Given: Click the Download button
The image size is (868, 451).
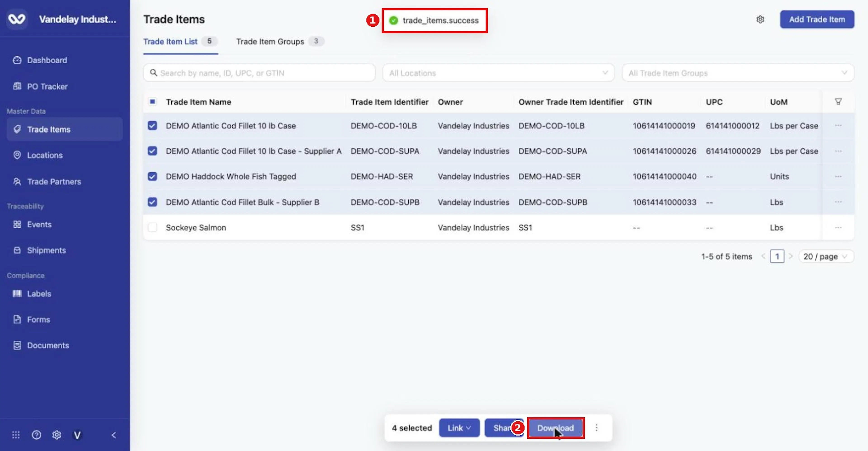Looking at the screenshot, I should 556,428.
